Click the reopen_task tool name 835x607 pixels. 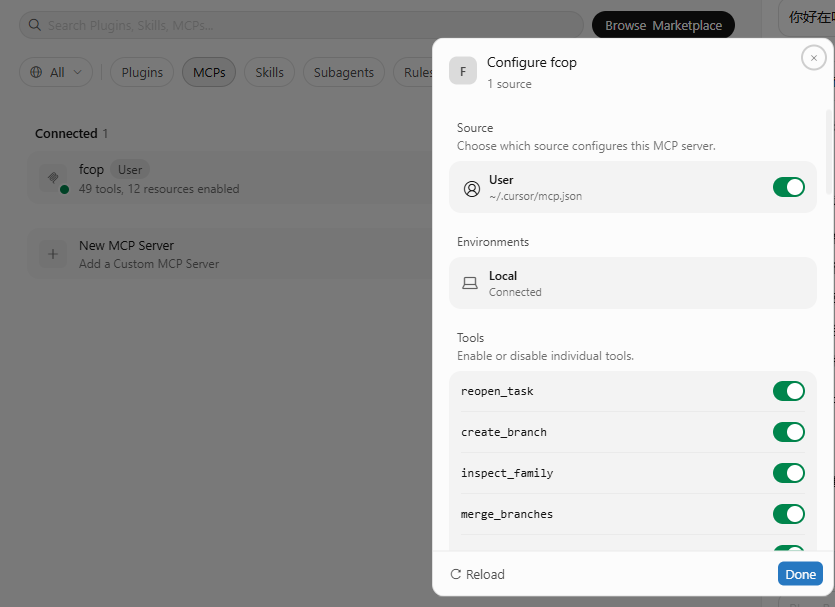coord(497,391)
